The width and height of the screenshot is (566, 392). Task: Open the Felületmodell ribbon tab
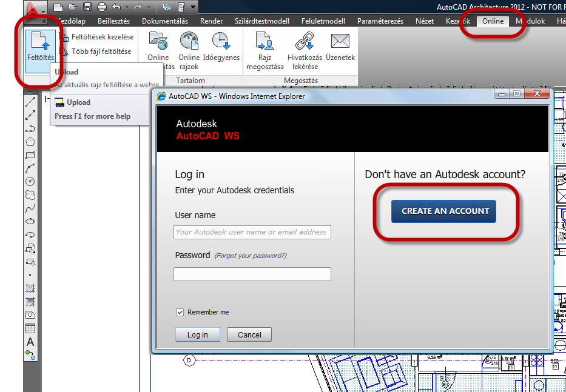tap(323, 21)
